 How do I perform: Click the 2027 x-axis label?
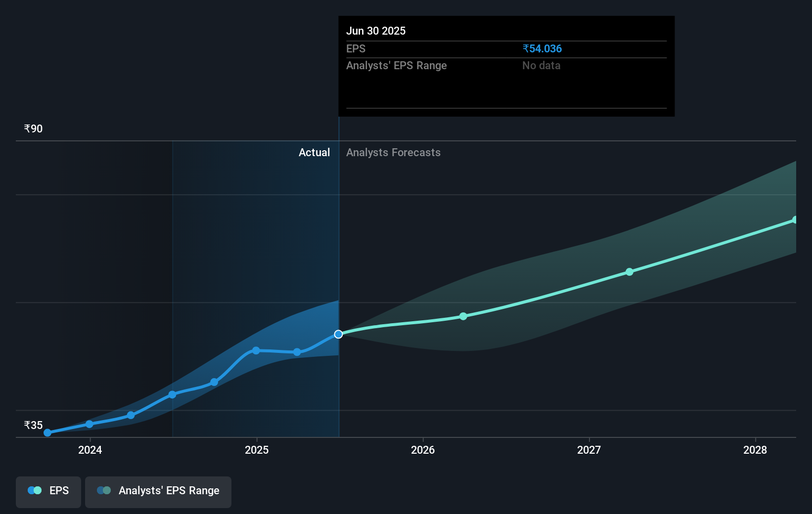(x=589, y=450)
